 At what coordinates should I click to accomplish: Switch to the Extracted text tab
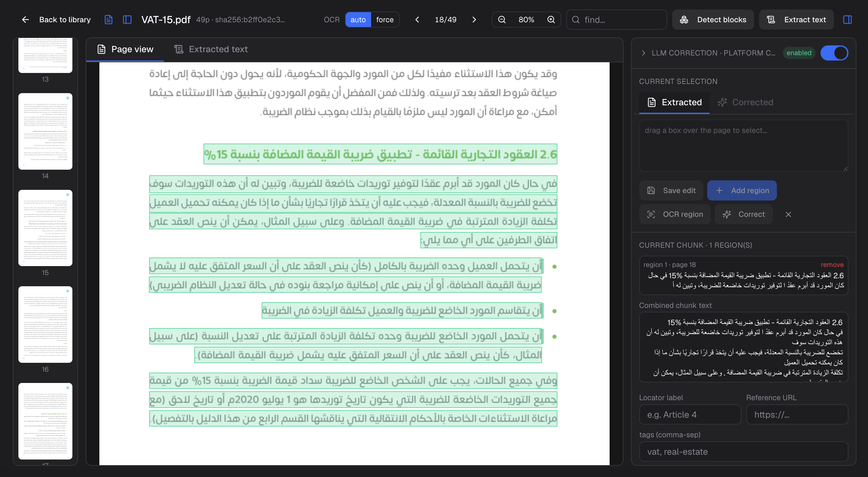pyautogui.click(x=211, y=49)
